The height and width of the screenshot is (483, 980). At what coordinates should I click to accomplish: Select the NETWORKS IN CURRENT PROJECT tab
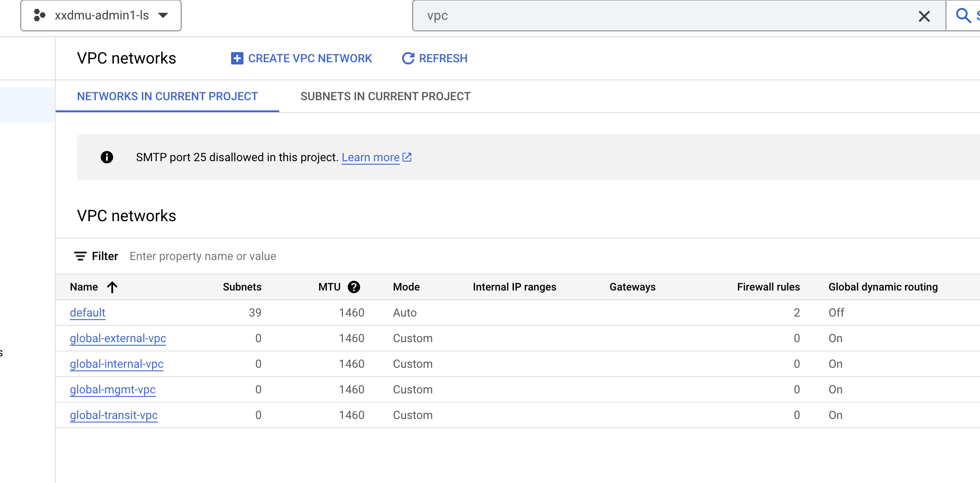click(x=167, y=96)
